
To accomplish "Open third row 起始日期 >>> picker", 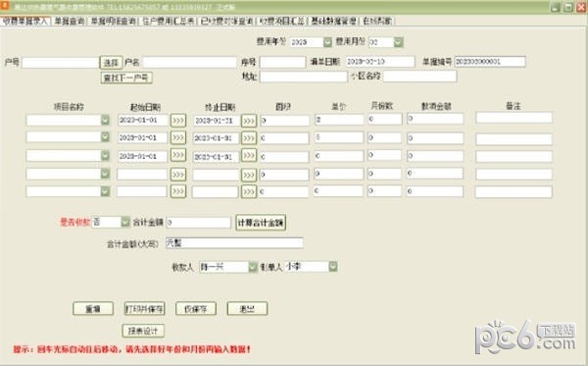I will (x=178, y=155).
